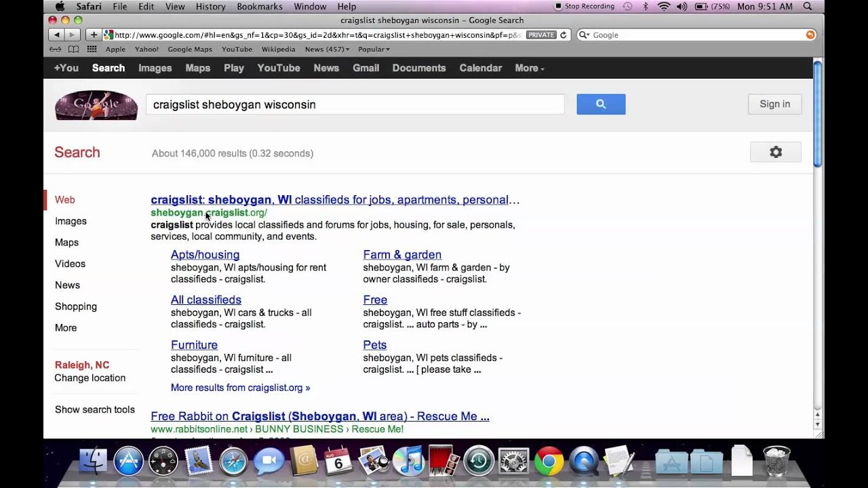
Task: Open App Store in dock
Action: click(x=128, y=462)
